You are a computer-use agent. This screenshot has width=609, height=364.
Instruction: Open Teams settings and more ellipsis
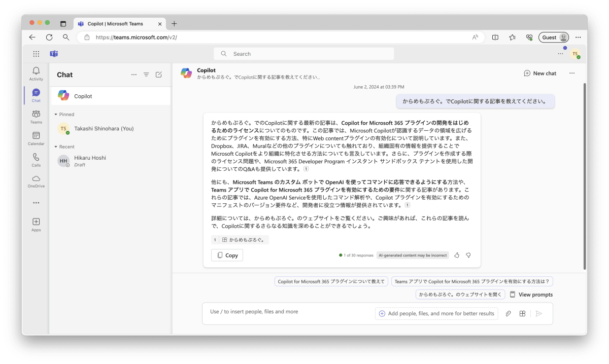[560, 54]
